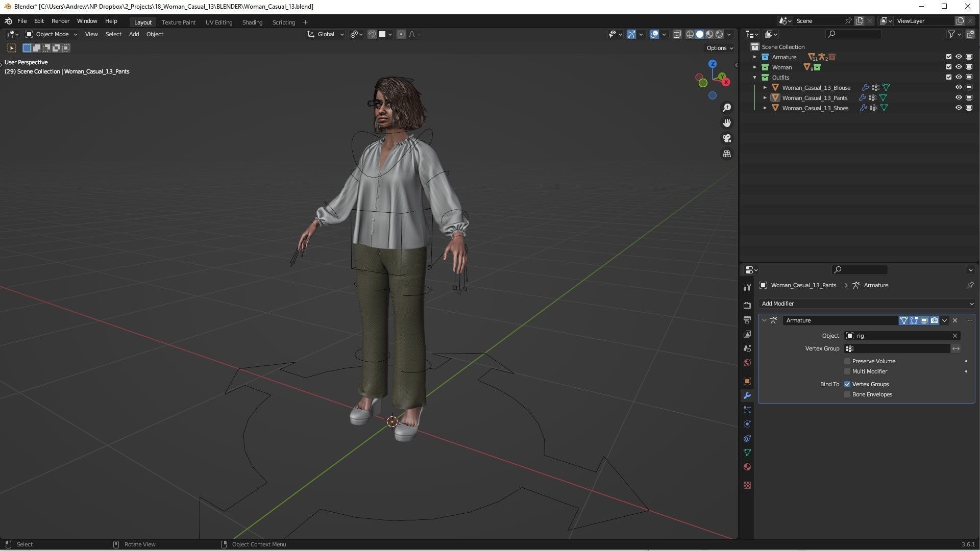The width and height of the screenshot is (980, 551).
Task: Open the Add Modifier dropdown
Action: [x=866, y=304]
